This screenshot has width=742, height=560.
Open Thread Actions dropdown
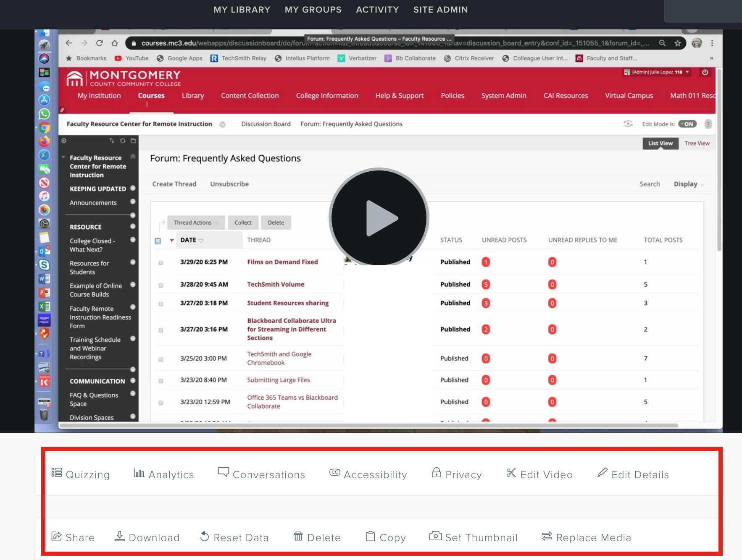[x=196, y=222]
